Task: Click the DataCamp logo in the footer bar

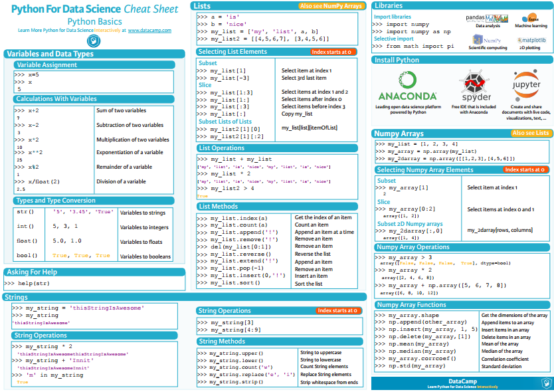Action: (463, 381)
